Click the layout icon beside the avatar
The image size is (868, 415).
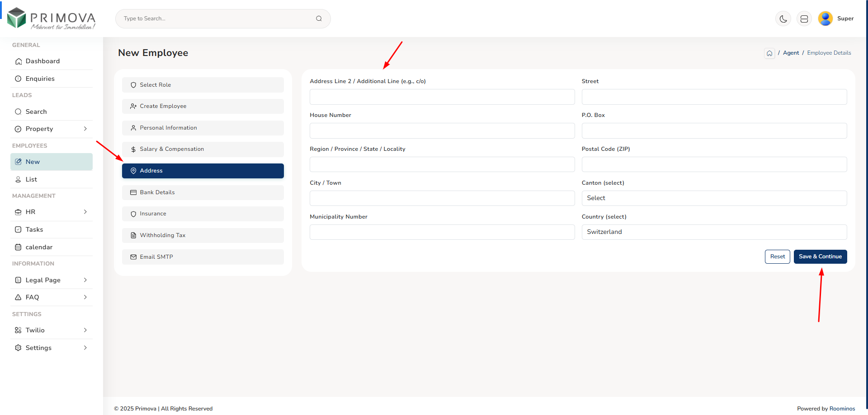click(x=804, y=19)
